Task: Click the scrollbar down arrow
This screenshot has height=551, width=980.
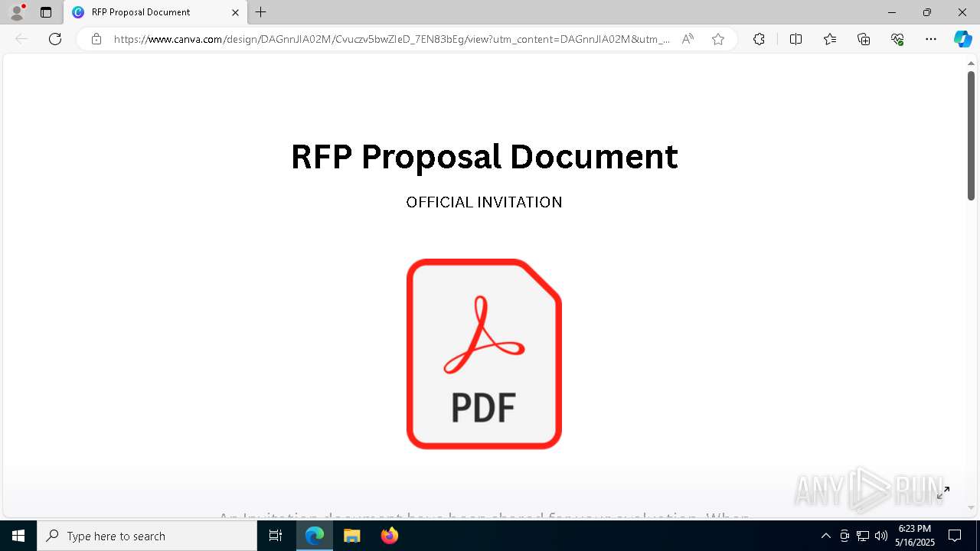Action: click(x=972, y=507)
